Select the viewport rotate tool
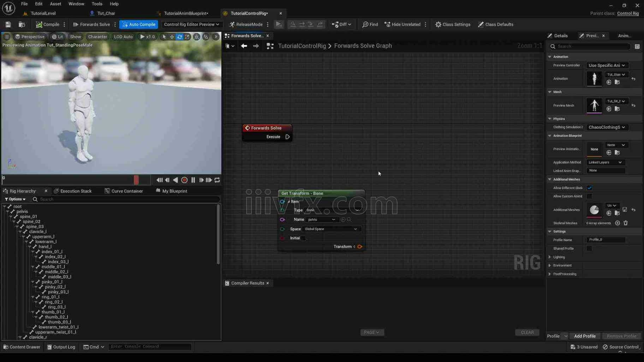644x362 pixels. (x=180, y=37)
